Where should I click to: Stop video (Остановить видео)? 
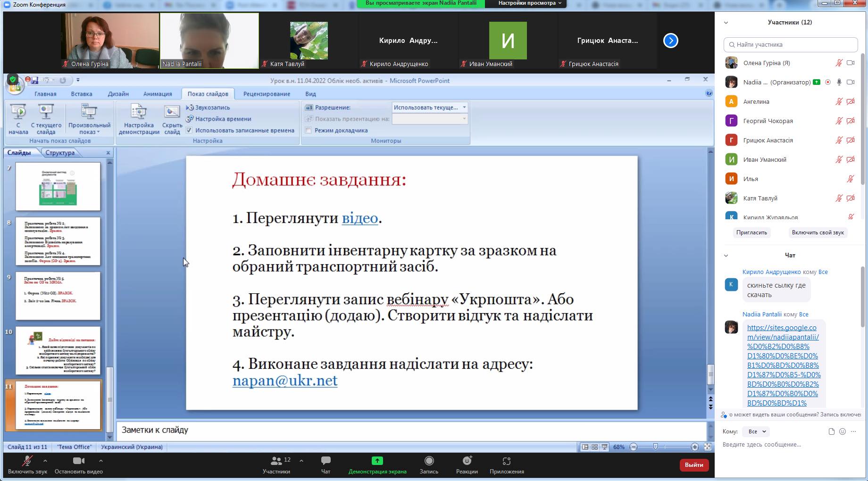pyautogui.click(x=79, y=464)
